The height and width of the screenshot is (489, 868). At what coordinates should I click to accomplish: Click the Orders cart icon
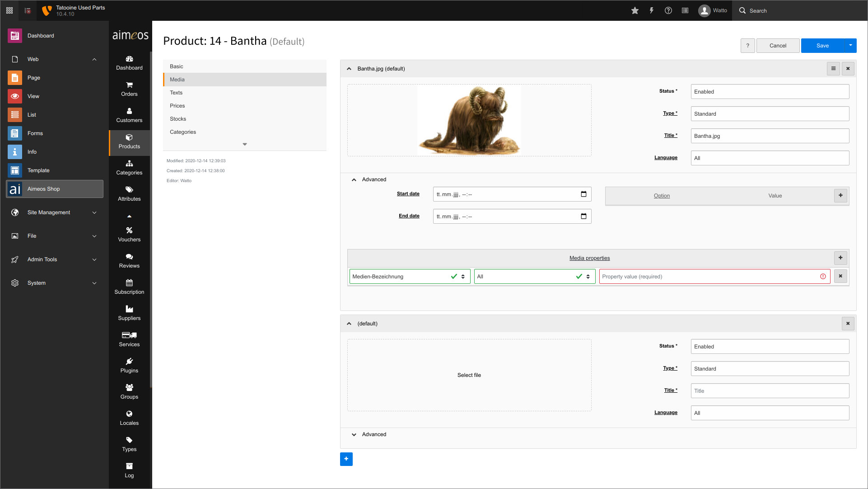[x=129, y=85]
